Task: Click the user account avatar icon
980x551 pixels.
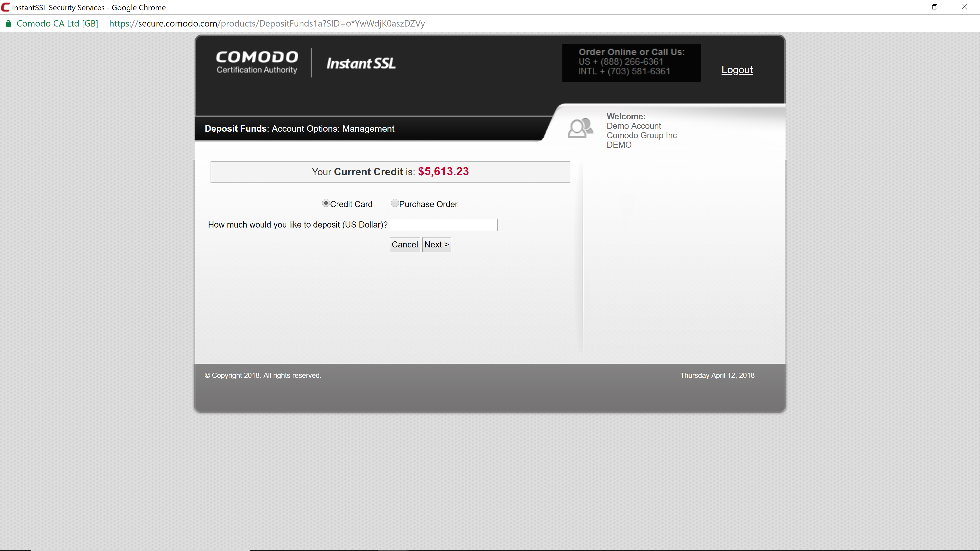Action: (580, 128)
